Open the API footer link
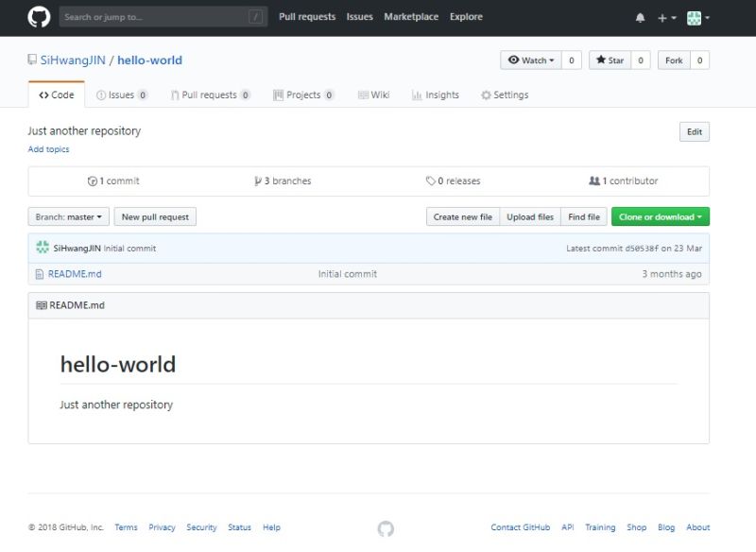Viewport: 756px width, 552px height. coord(568,527)
